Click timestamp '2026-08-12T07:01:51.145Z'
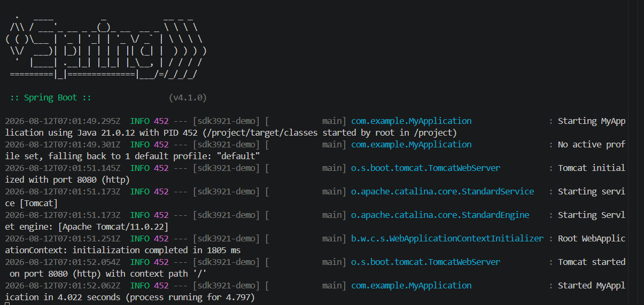This screenshot has height=305, width=644. 63,168
